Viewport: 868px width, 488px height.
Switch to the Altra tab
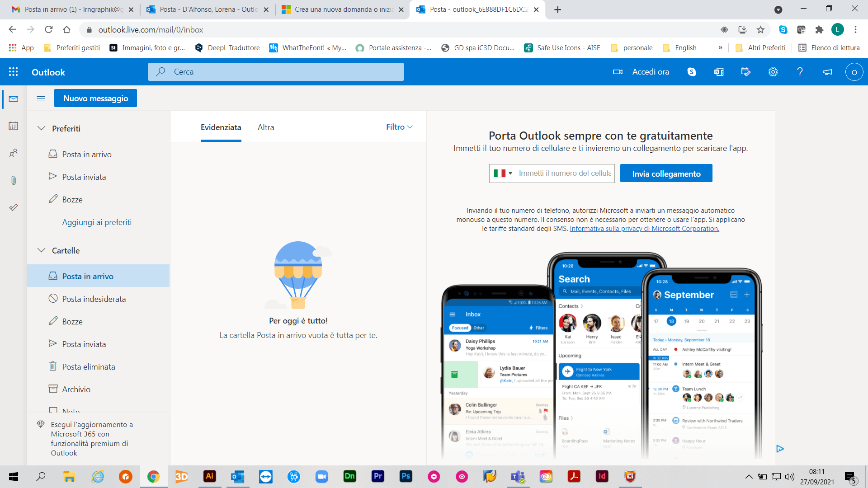tap(266, 127)
